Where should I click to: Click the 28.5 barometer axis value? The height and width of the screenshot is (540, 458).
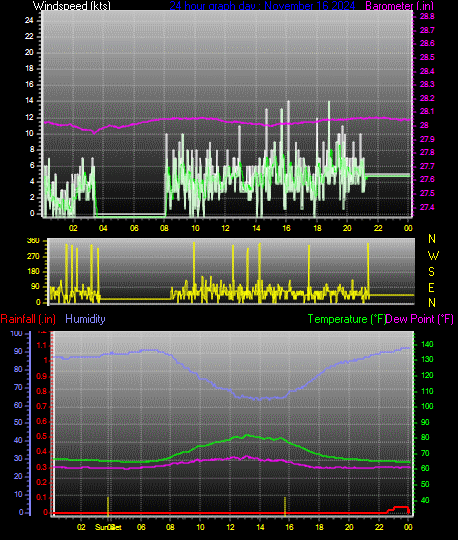point(427,57)
